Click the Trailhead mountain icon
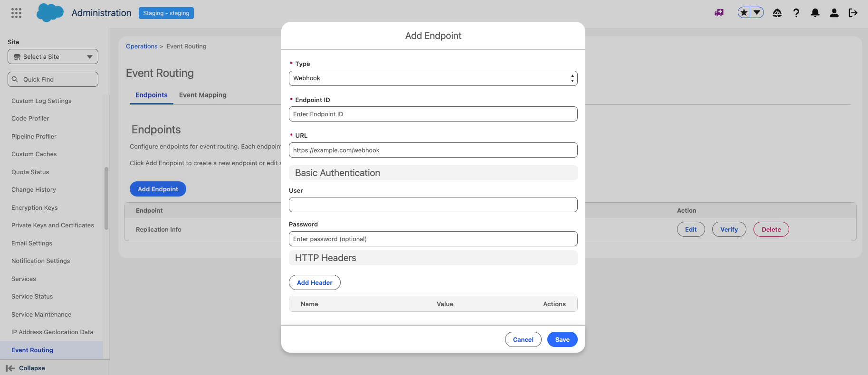868x375 pixels. [x=777, y=13]
